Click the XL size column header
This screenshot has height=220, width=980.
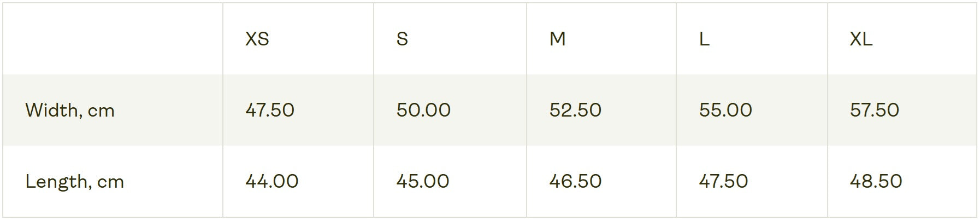(x=861, y=39)
